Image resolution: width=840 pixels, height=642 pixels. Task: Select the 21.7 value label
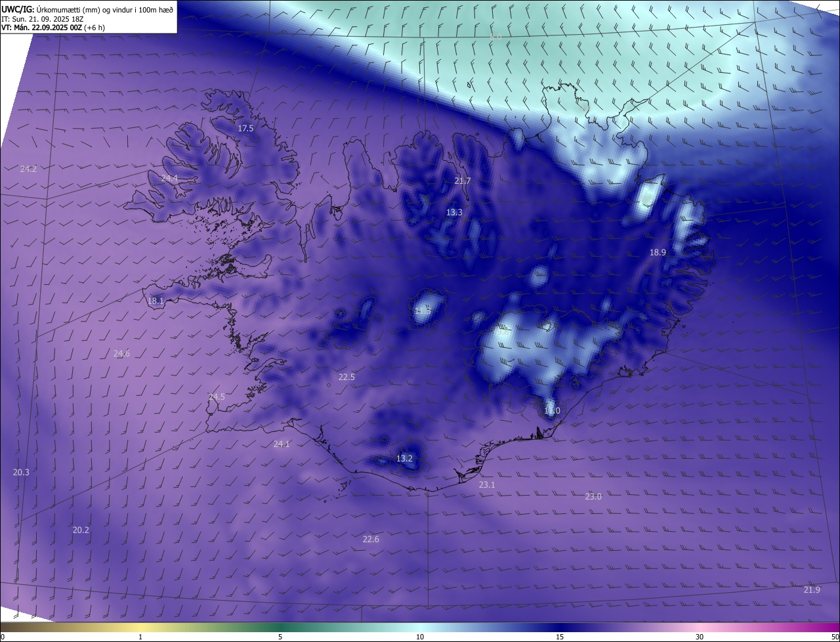click(463, 181)
